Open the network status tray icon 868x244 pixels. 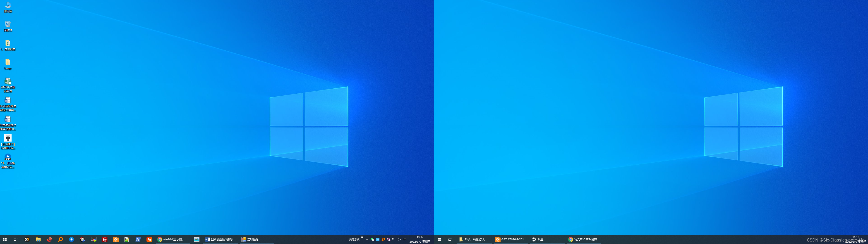[394, 239]
